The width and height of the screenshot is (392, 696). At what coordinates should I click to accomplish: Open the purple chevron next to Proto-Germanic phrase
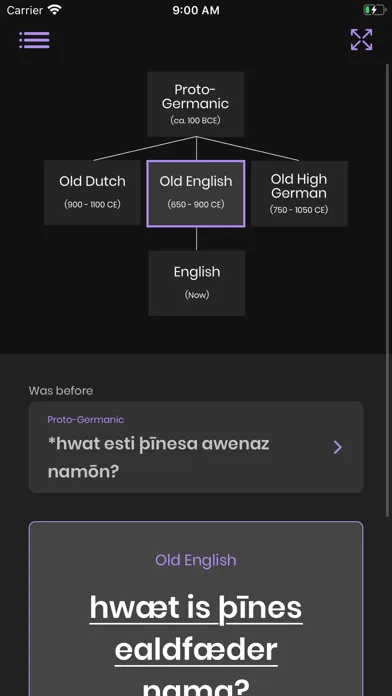337,447
